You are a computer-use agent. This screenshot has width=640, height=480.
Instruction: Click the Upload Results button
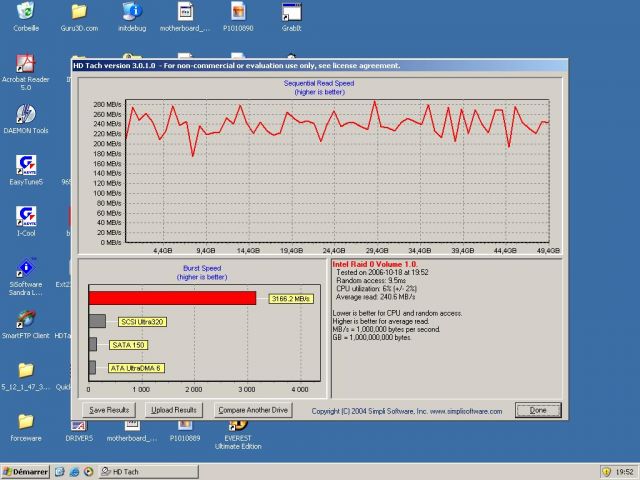pos(174,410)
